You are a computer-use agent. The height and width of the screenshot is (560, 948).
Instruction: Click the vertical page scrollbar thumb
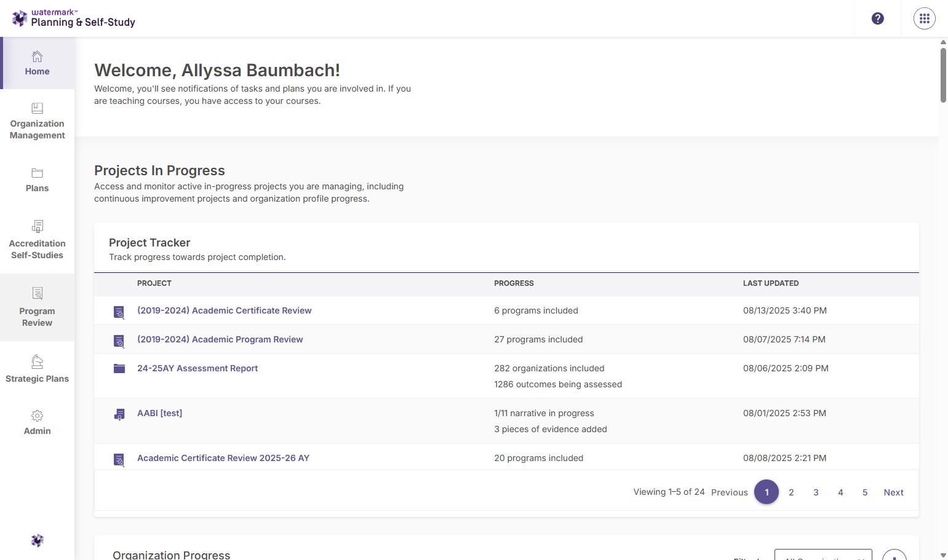point(943,75)
